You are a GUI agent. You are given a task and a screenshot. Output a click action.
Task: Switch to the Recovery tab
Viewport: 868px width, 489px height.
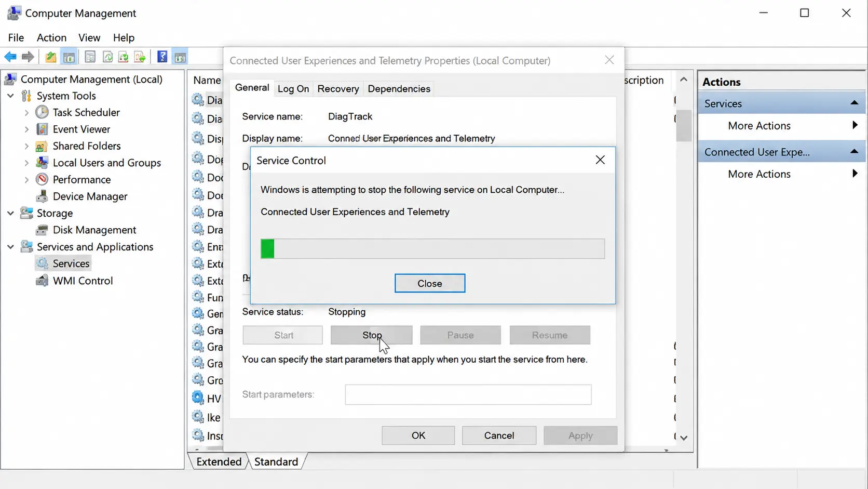click(x=338, y=89)
